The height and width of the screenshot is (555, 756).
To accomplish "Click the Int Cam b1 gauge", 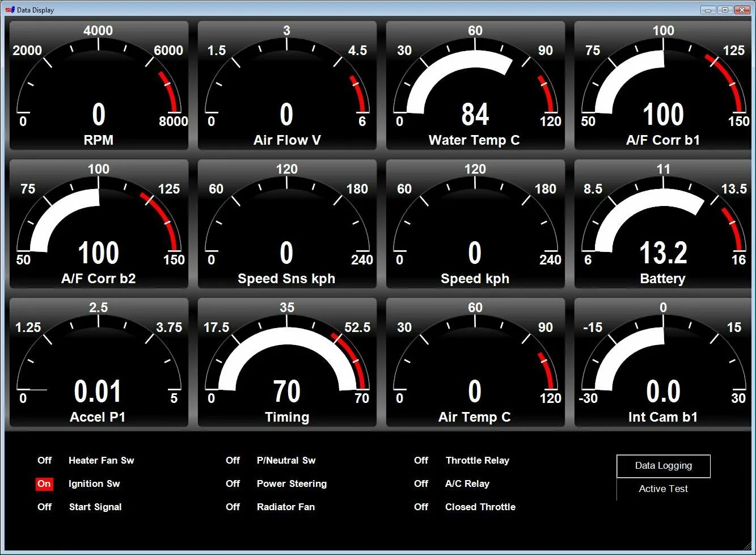I will click(x=663, y=363).
